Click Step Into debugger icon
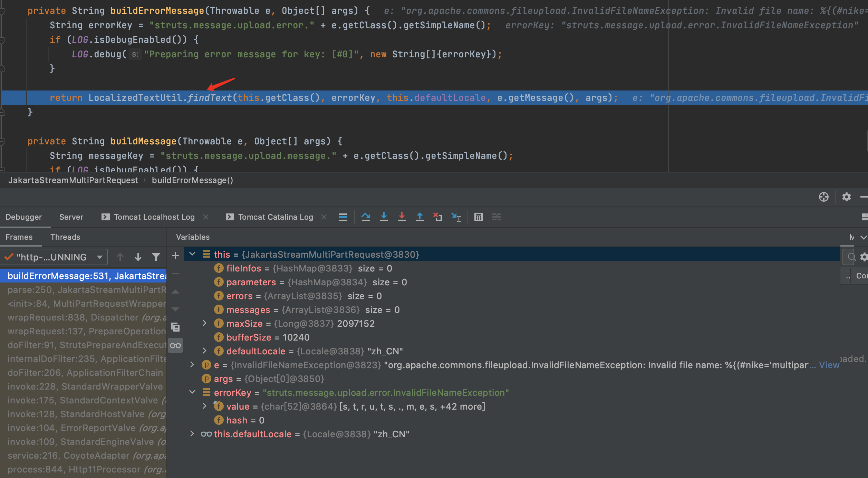The height and width of the screenshot is (478, 868). click(x=384, y=217)
